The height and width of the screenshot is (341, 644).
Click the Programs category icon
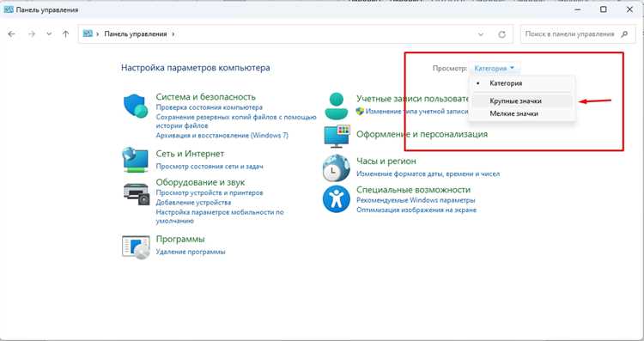pos(136,247)
